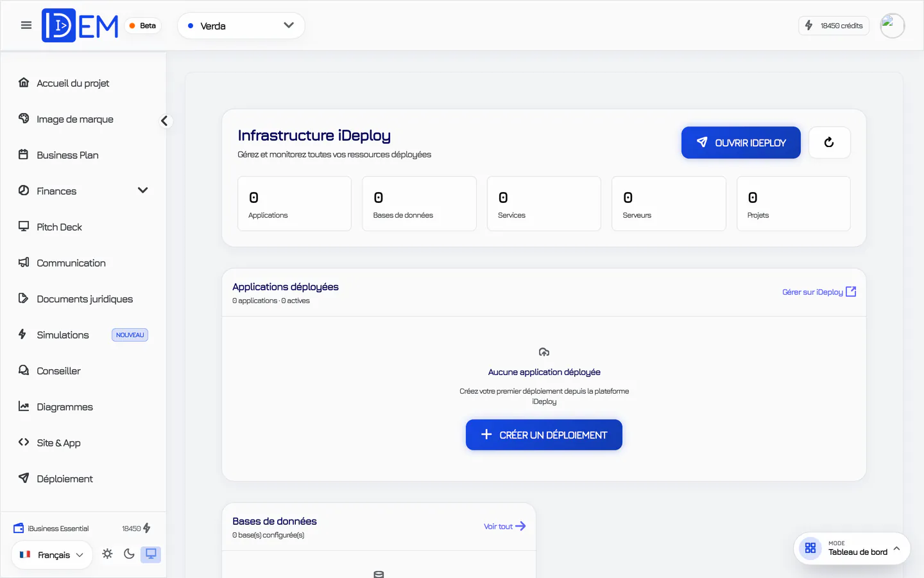Click the code brackets icon for Site & App
The height and width of the screenshot is (578, 924).
click(24, 442)
